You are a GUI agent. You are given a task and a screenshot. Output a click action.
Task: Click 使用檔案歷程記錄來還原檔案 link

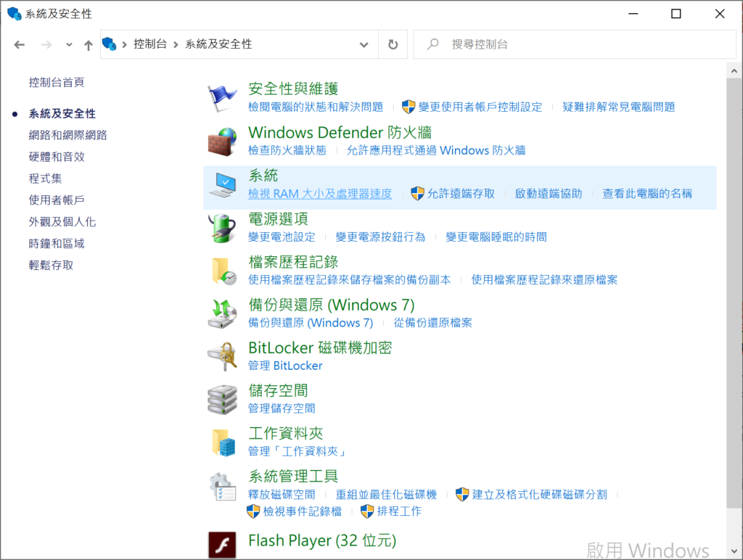coord(544,280)
